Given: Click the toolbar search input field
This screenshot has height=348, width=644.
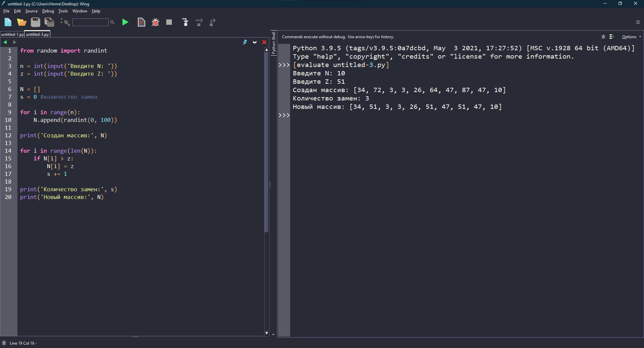Looking at the screenshot, I should point(90,22).
